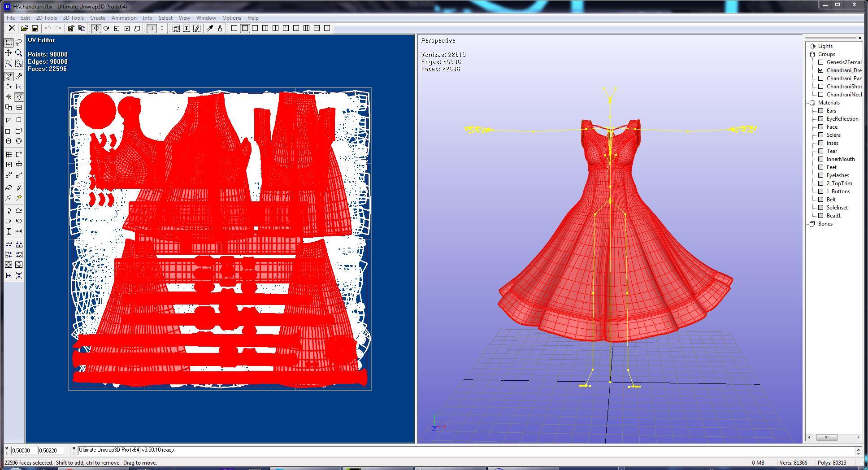Click UV set button 2
This screenshot has height=470, width=868.
pyautogui.click(x=162, y=28)
